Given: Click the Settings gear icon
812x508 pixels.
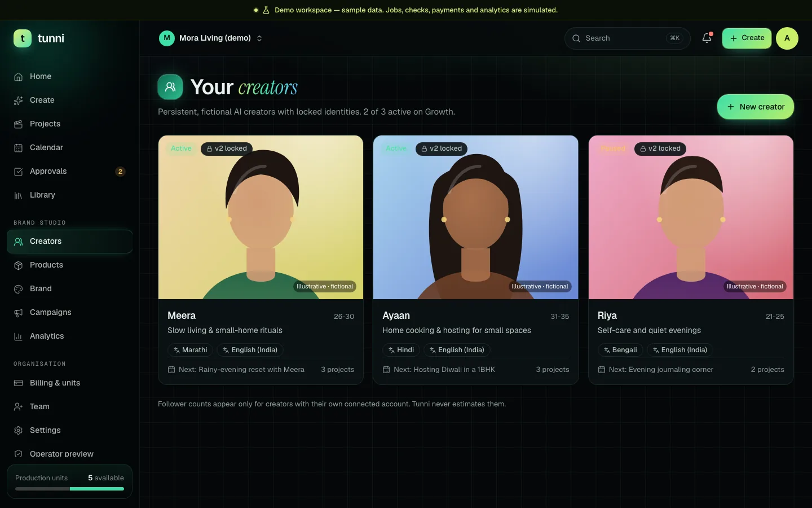Looking at the screenshot, I should 19,431.
